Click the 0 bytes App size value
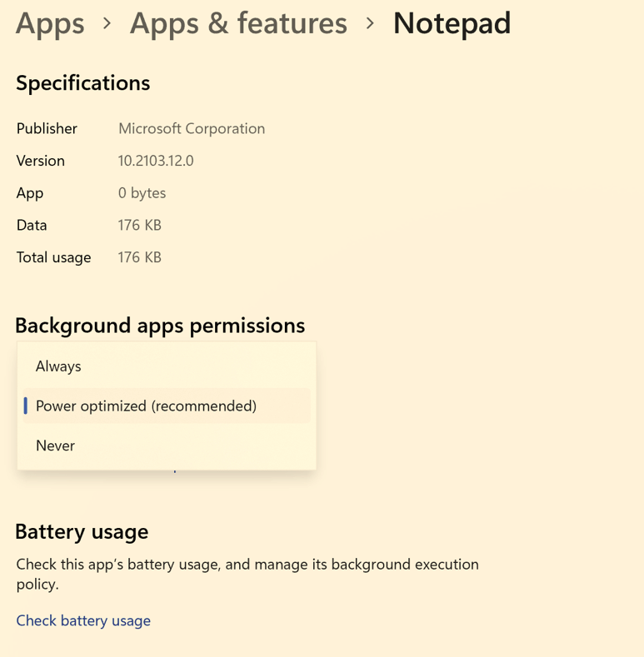The image size is (644, 657). [x=142, y=193]
